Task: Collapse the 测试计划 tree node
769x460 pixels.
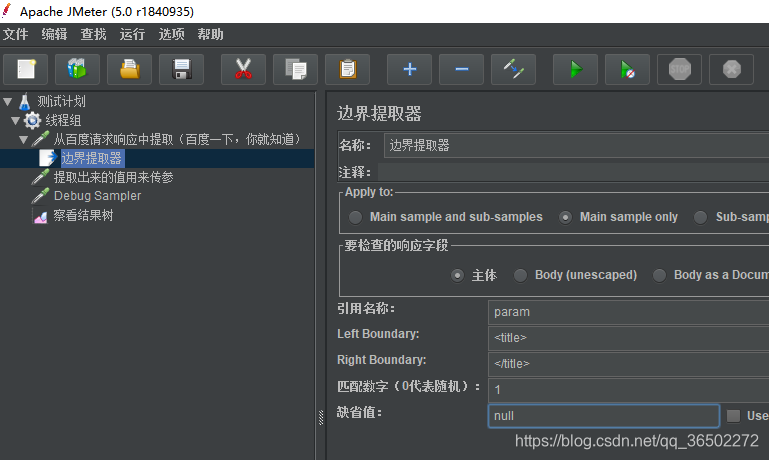Action: pos(7,102)
